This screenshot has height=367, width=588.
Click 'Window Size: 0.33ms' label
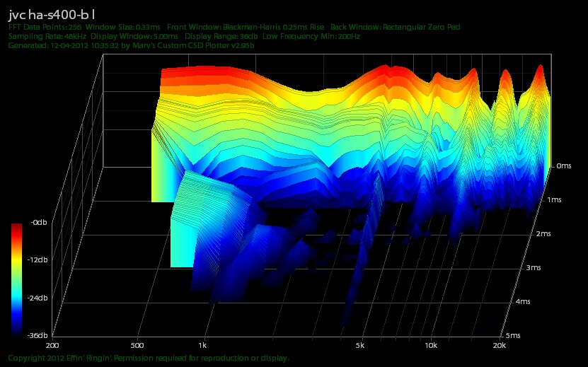point(123,27)
